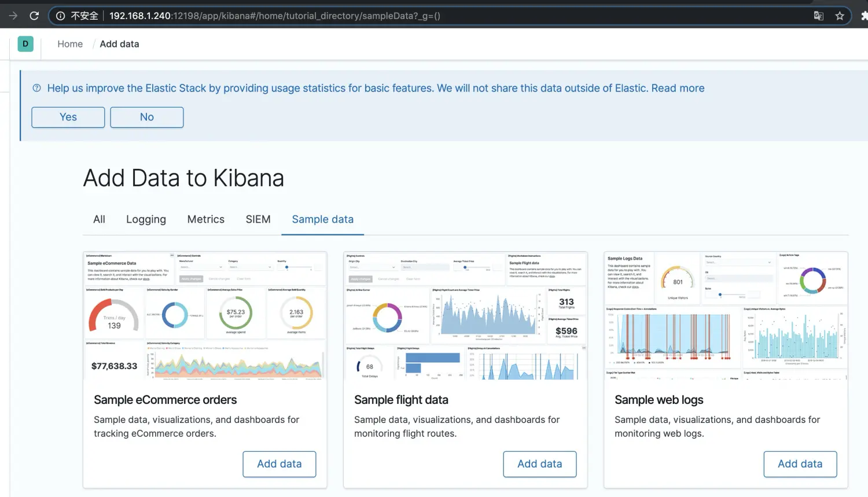Click the Add Data to Kibana heading
Viewport: 868px width, 497px height.
click(x=184, y=178)
